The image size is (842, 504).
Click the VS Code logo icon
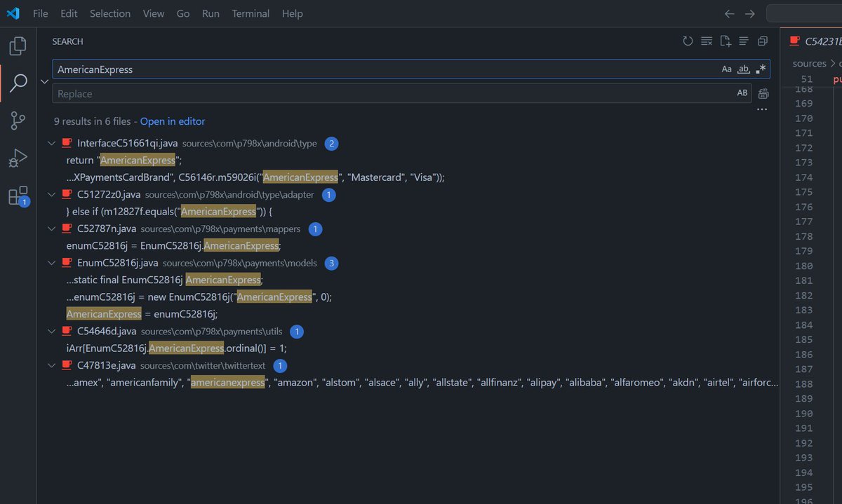coord(13,13)
